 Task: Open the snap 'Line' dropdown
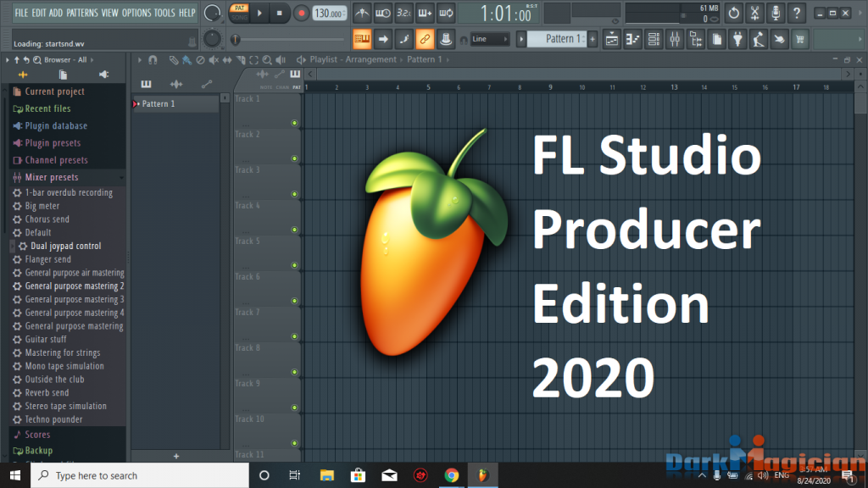[x=489, y=39]
